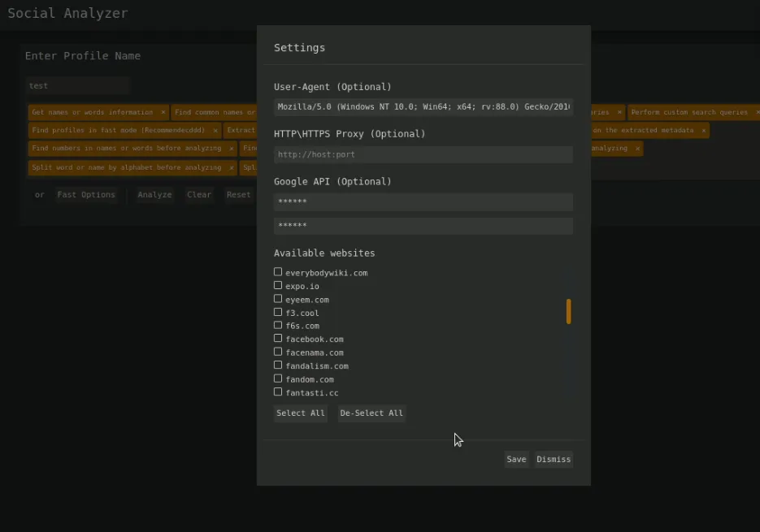The width and height of the screenshot is (760, 532).
Task: Toggle the fantasti.cc checkbox
Action: pos(278,392)
